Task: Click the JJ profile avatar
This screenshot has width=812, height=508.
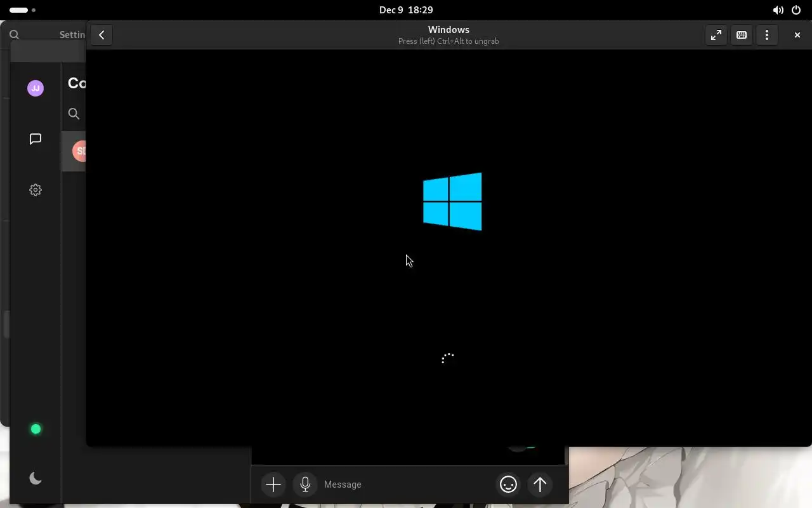Action: pyautogui.click(x=36, y=88)
